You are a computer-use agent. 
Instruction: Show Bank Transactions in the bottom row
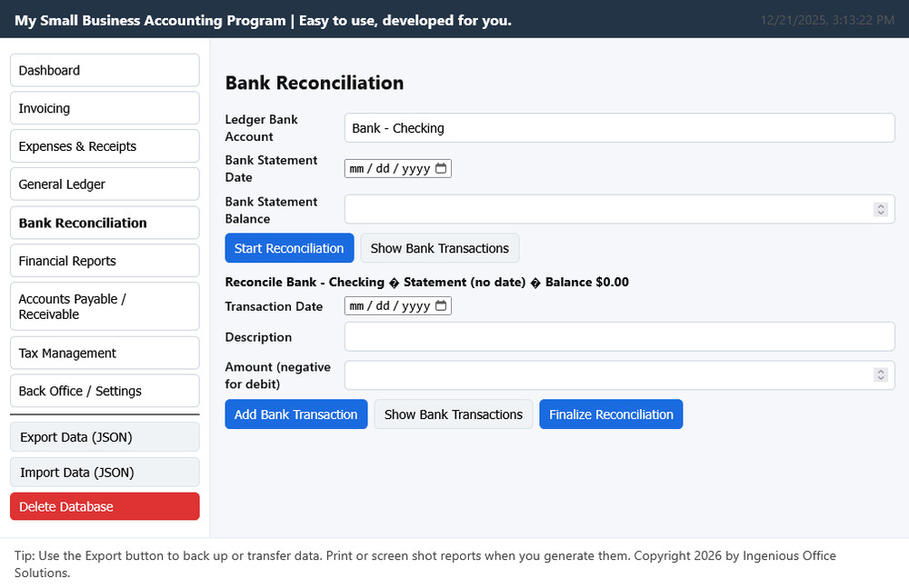pos(453,414)
